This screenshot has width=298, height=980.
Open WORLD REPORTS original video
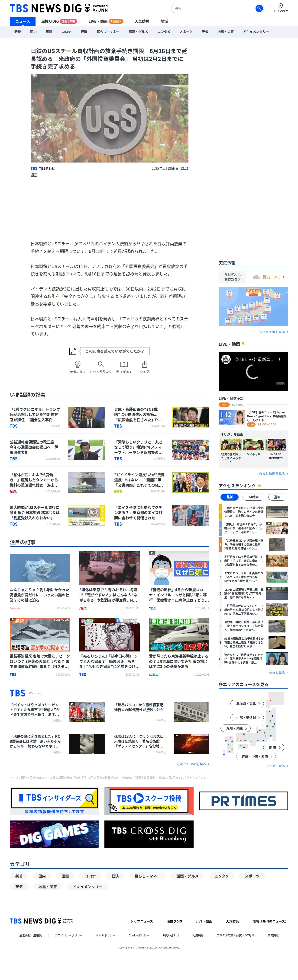(276, 450)
